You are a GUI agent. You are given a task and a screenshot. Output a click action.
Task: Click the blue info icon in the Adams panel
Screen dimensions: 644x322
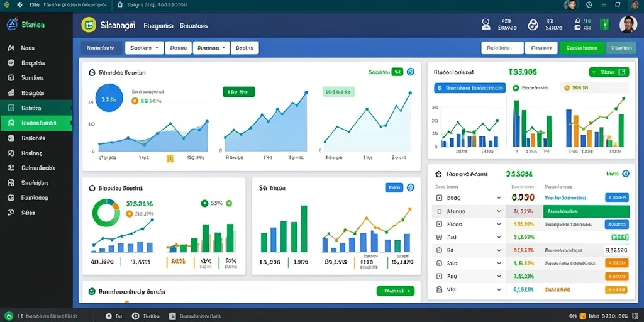click(x=626, y=174)
